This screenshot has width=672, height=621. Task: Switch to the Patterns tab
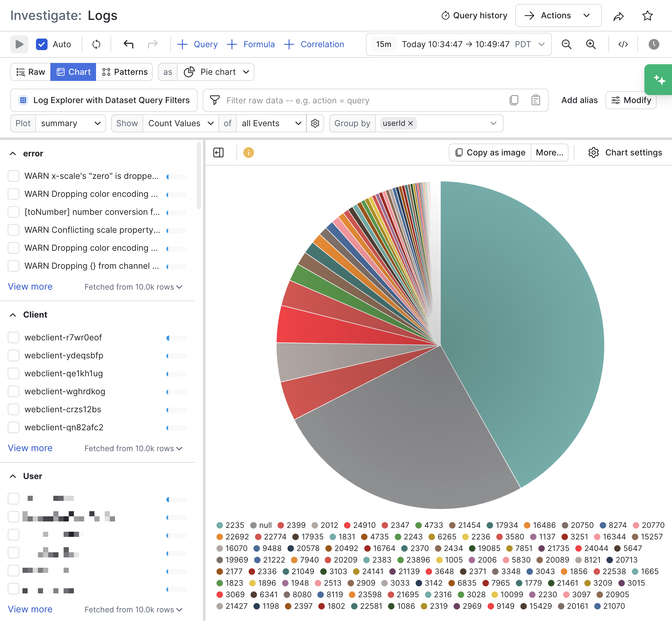[x=124, y=72]
